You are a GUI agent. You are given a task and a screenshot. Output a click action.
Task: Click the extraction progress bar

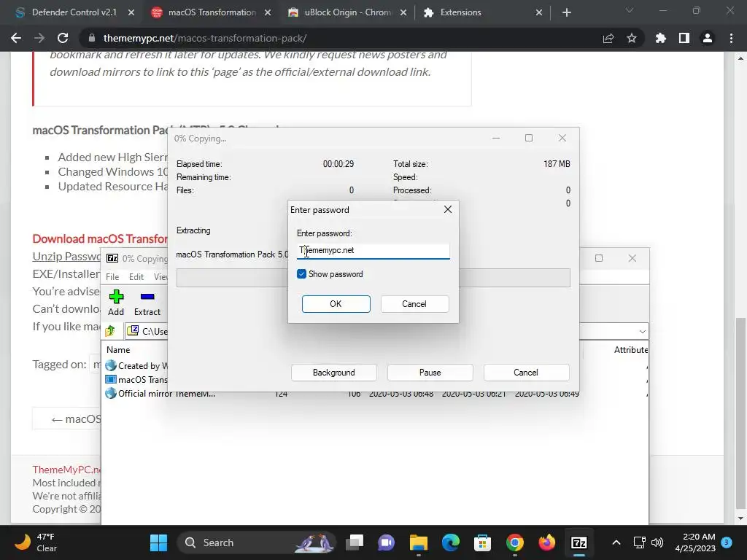373,278
